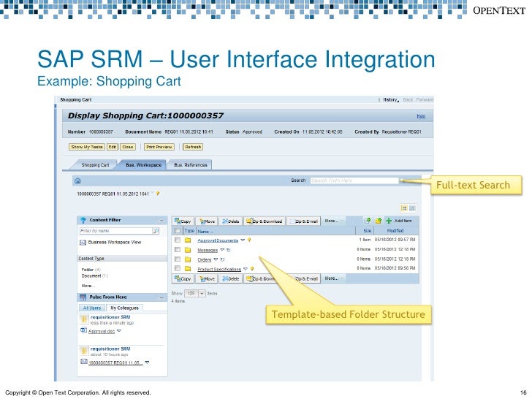
Task: Check the Product Specifications row checkbox
Action: (x=177, y=268)
